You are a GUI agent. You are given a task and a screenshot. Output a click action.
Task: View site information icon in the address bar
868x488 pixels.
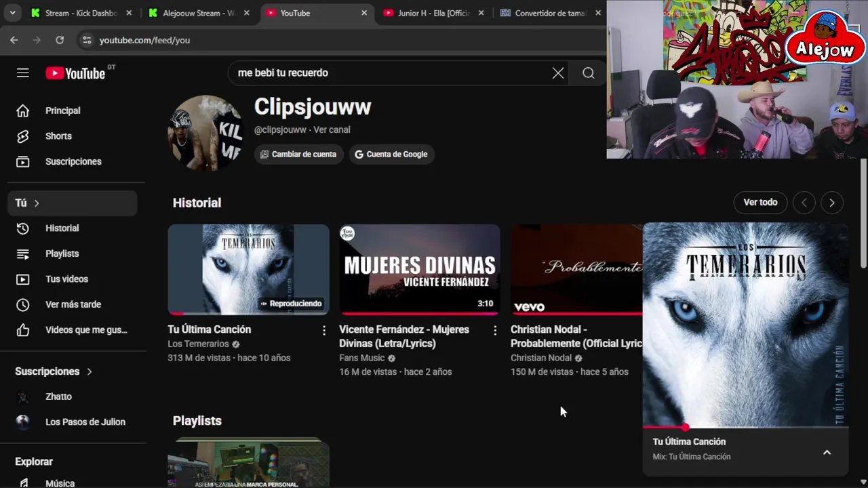coord(86,40)
